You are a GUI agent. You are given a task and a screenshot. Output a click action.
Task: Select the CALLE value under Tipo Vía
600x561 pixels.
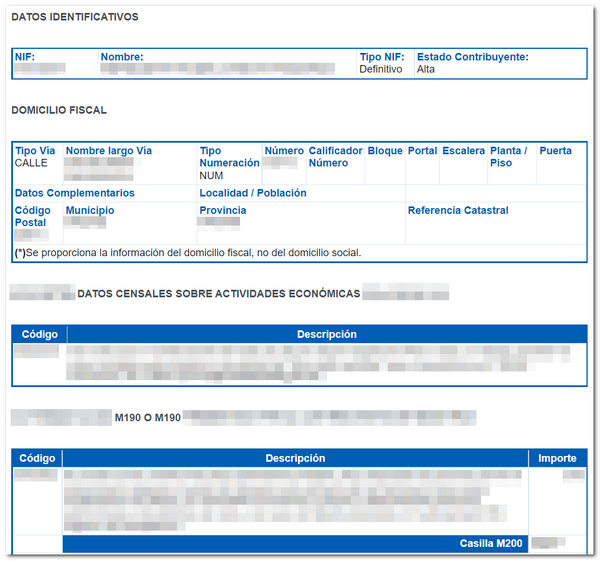coord(31,163)
